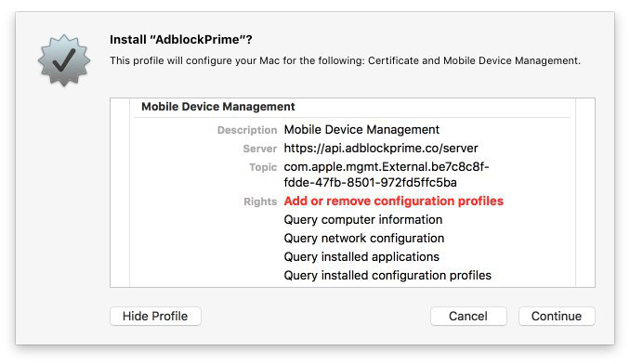This screenshot has height=364, width=630.
Task: Click the Hide Profile button
Action: point(155,317)
